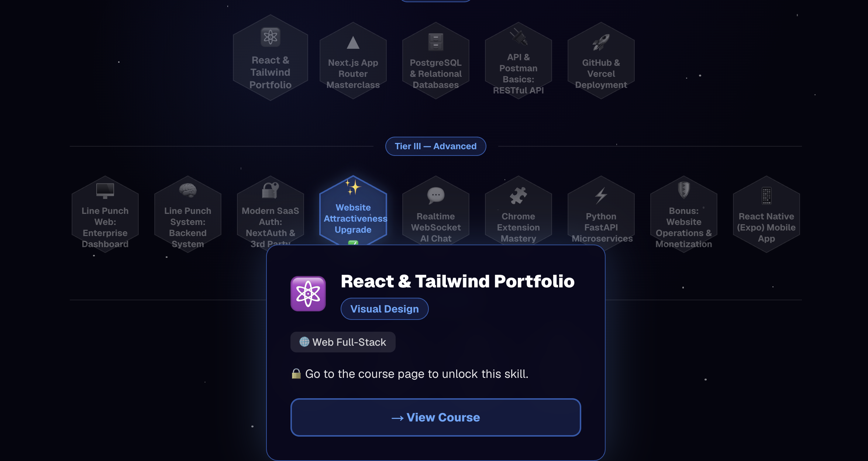Screen dimensions: 868x461
Task: Select the GitHub & Vercel Deployment label
Action: [601, 74]
